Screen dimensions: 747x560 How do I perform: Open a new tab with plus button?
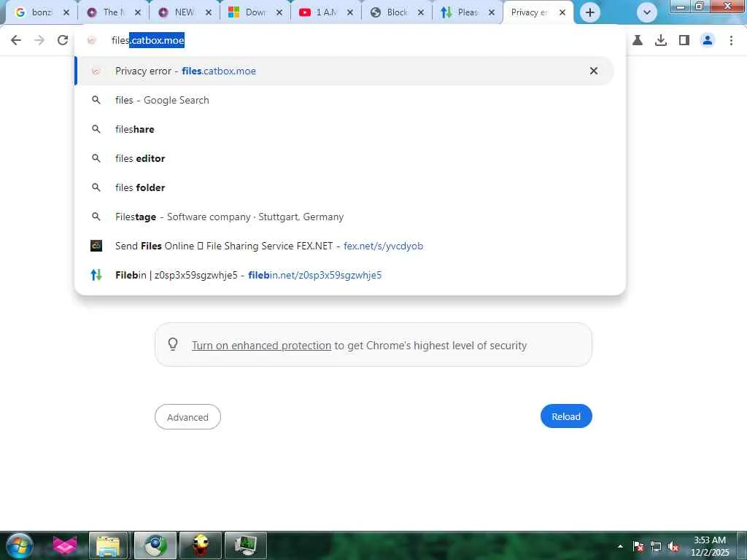tap(589, 12)
